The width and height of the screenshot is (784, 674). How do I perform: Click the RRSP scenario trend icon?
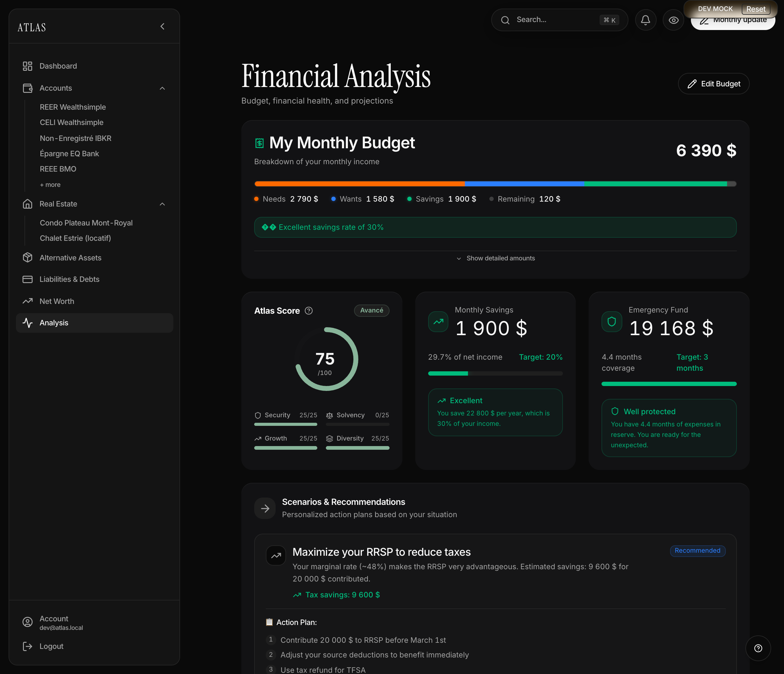(276, 555)
